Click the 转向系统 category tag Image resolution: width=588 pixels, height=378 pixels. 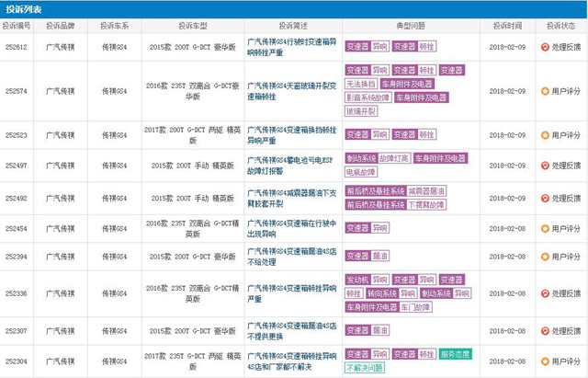(382, 293)
